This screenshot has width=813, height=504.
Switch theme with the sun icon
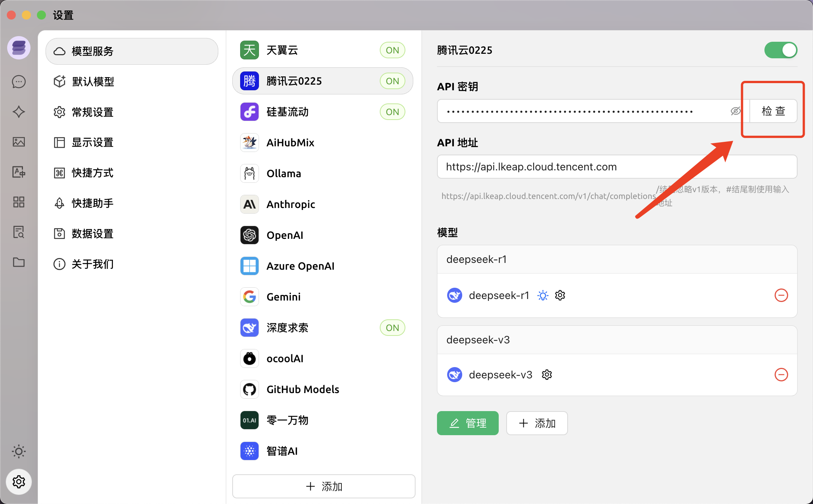pos(19,451)
